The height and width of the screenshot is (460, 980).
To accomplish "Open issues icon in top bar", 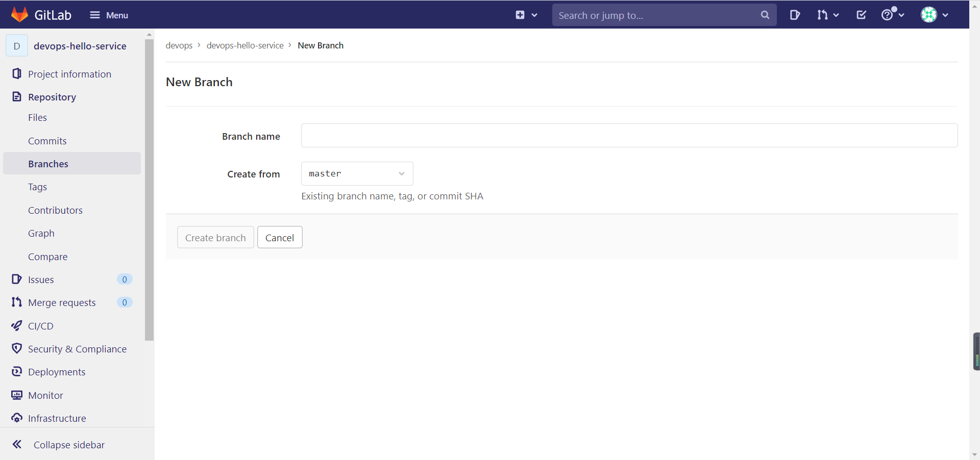I will point(795,15).
